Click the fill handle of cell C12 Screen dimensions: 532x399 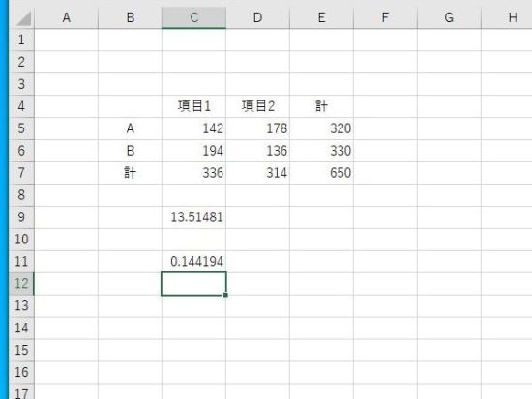point(225,295)
